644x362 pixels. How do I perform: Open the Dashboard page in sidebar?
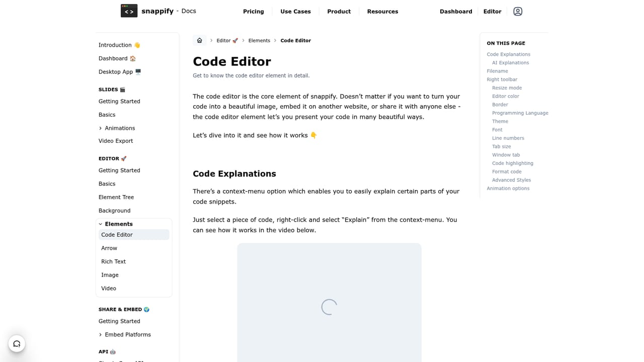coord(117,59)
